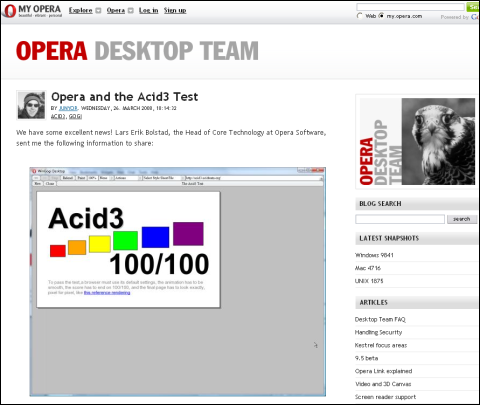Open the Explore menu link
The width and height of the screenshot is (480, 405).
[x=81, y=10]
